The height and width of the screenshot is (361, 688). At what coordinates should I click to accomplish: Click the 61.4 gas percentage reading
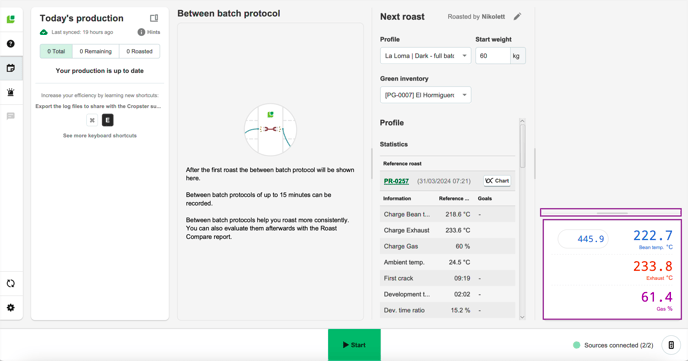pos(656,297)
